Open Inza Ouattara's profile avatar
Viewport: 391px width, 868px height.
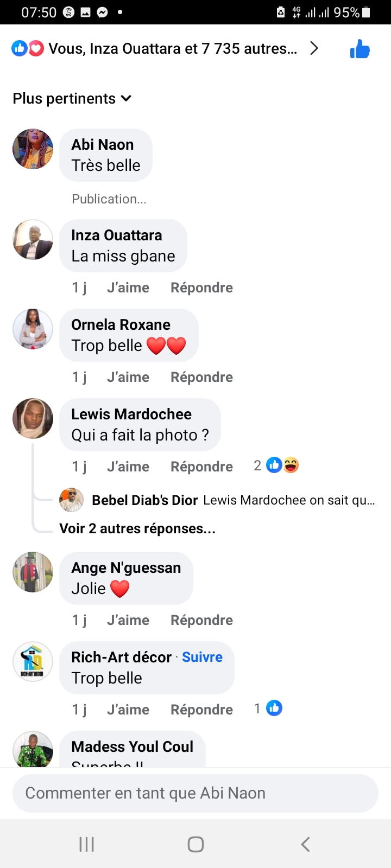point(33,240)
